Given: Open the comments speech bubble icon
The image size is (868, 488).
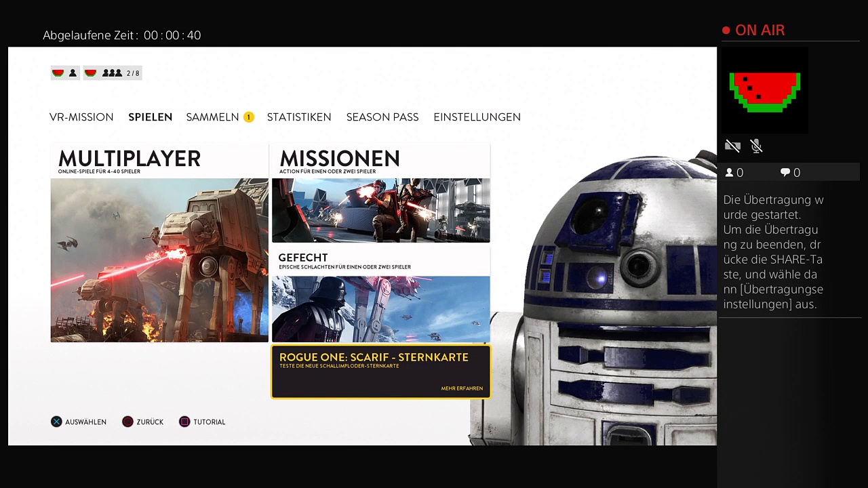Looking at the screenshot, I should pyautogui.click(x=785, y=173).
